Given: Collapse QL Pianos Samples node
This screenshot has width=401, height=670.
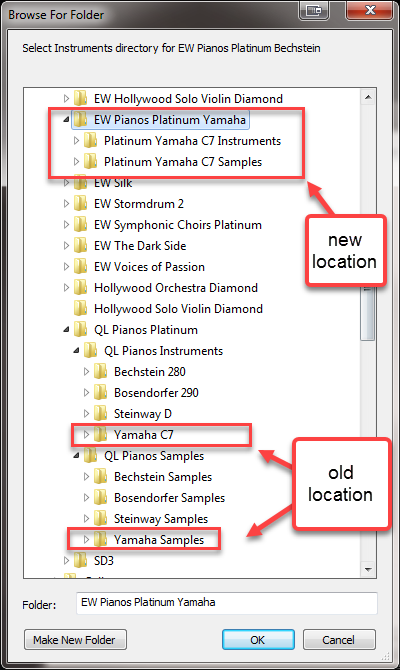Looking at the screenshot, I should click(x=76, y=455).
